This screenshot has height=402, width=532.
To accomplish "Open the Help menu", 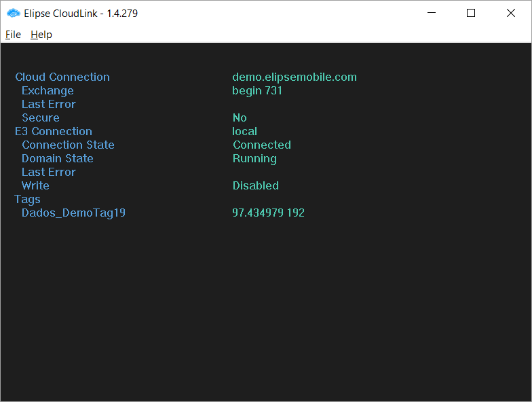I will [x=41, y=35].
